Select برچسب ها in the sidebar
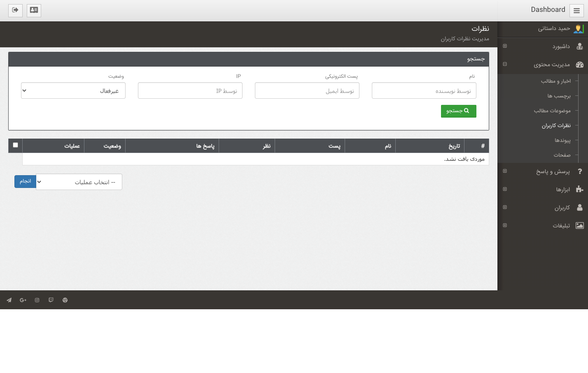Screen dimensions: 588x373 559,96
